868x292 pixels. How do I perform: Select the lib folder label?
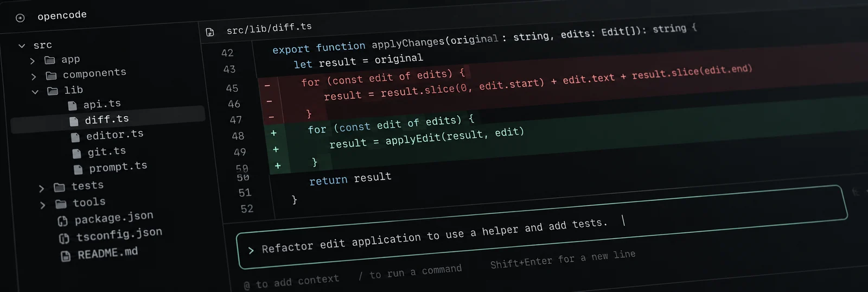pos(73,90)
